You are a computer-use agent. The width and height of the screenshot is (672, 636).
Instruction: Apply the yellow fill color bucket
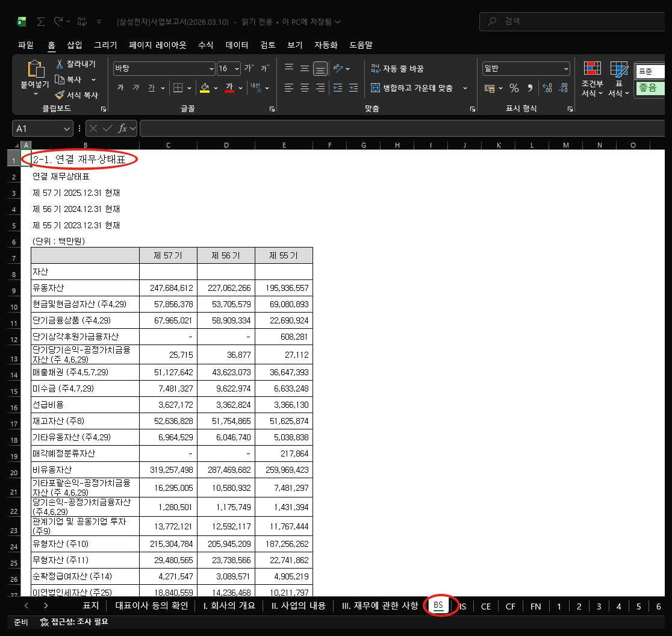[205, 87]
